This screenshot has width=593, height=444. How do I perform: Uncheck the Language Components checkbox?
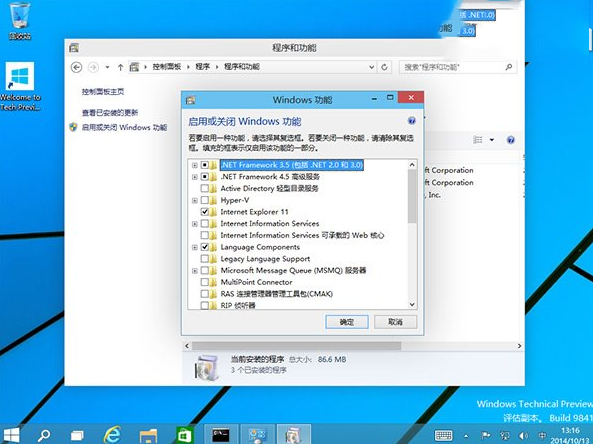click(x=205, y=247)
